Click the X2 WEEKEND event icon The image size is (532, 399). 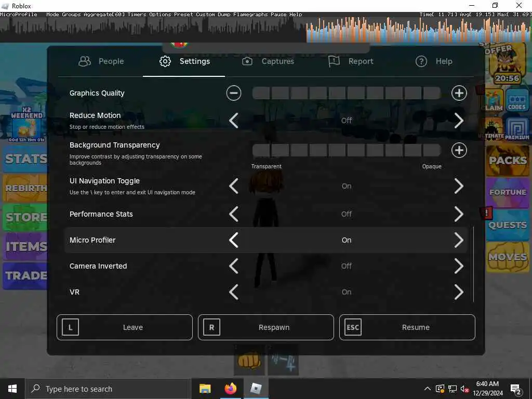[x=26, y=124]
